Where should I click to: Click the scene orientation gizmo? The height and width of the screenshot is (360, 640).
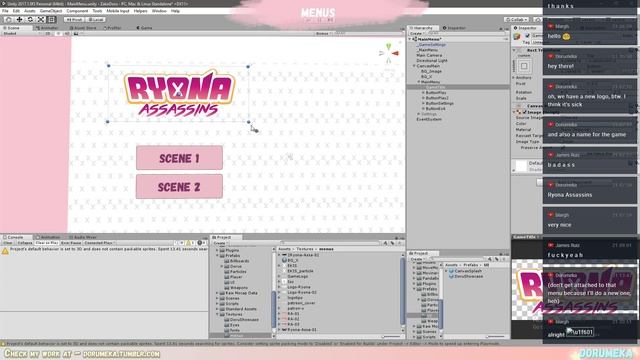click(389, 53)
